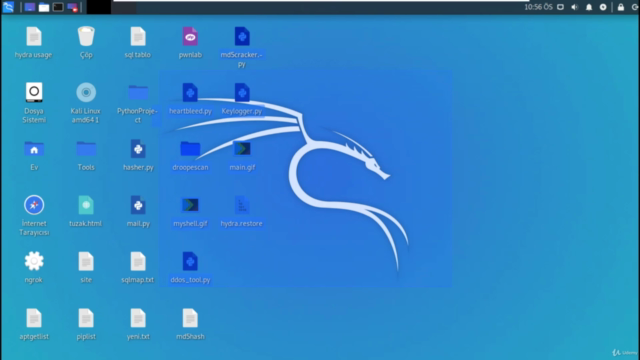Select the Çöp trash icon

tap(86, 43)
